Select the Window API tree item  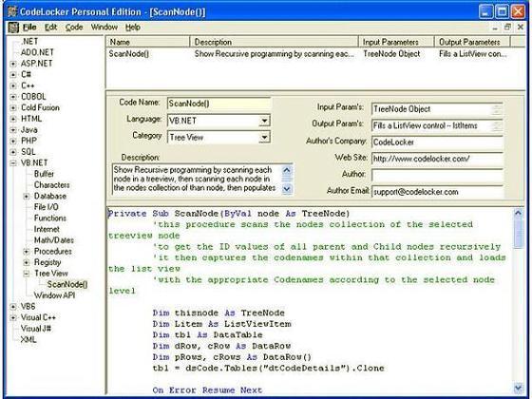(54, 295)
